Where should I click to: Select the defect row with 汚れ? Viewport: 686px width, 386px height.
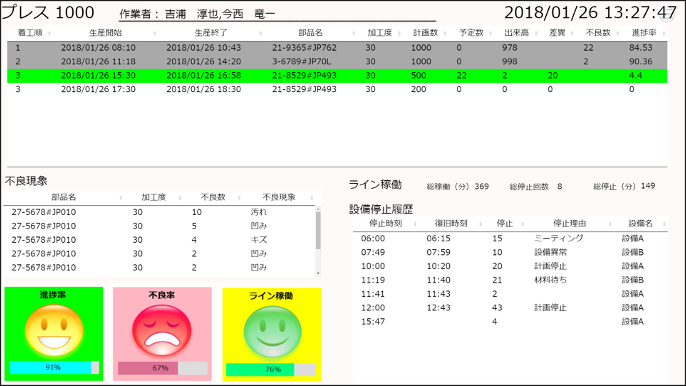coord(159,212)
